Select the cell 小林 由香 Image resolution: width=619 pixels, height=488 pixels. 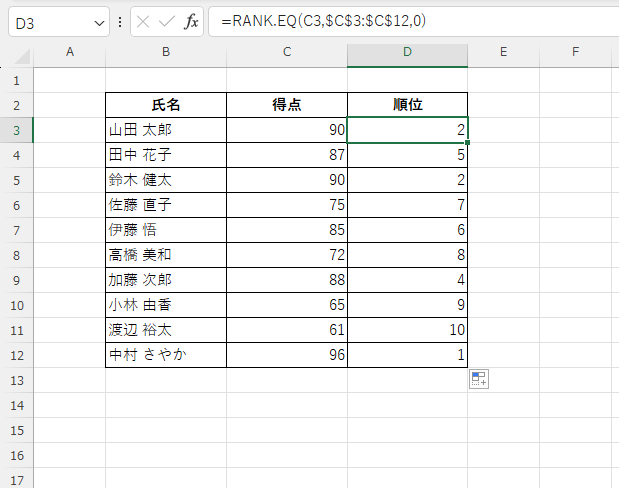pos(166,305)
